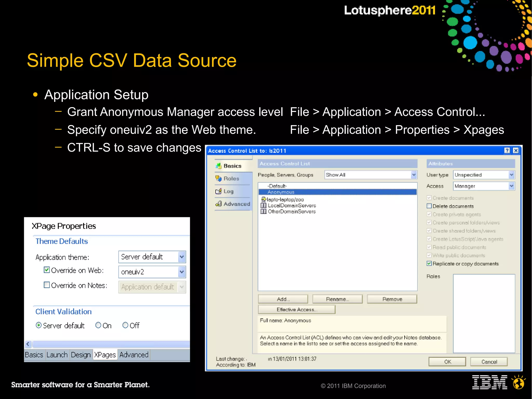The height and width of the screenshot is (399, 532).
Task: Select OtherDomainServers entry name
Action: pos(292,211)
